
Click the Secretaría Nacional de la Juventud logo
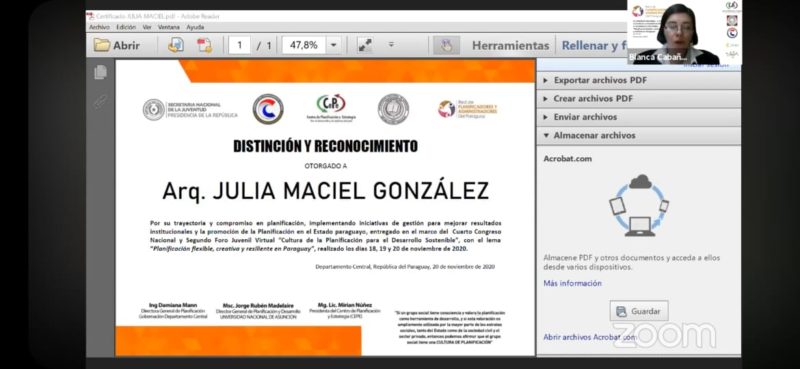(190, 110)
